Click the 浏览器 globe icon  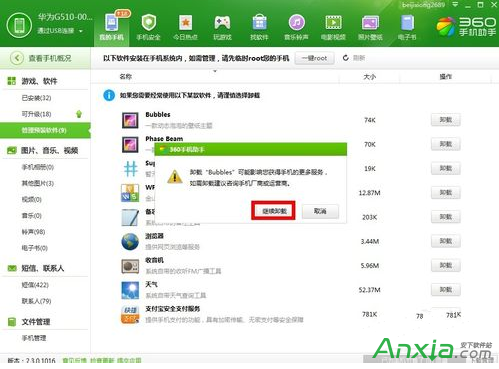[130, 241]
